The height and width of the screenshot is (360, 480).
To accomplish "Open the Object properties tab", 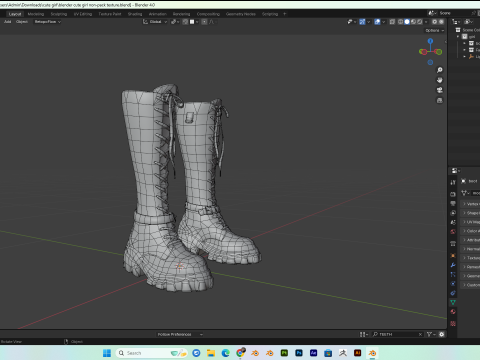I will pyautogui.click(x=453, y=256).
